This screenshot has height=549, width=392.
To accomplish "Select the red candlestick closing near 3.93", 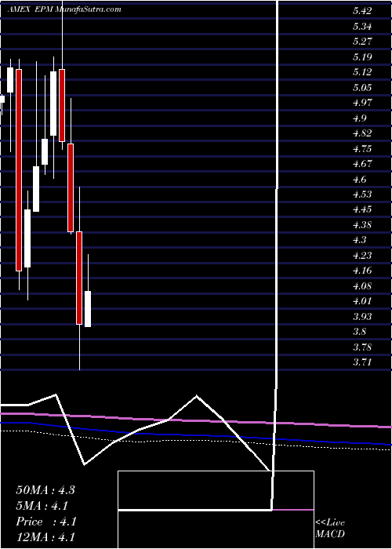I will (79, 278).
